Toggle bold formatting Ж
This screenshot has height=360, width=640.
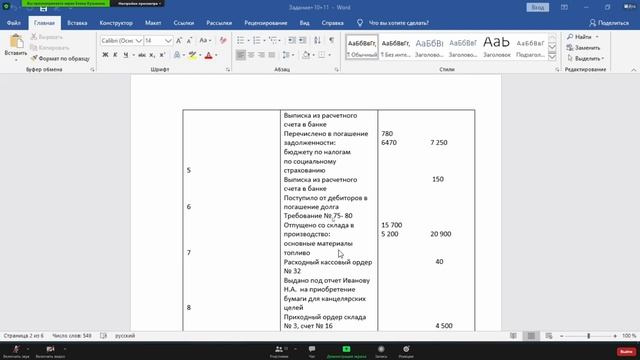point(105,55)
